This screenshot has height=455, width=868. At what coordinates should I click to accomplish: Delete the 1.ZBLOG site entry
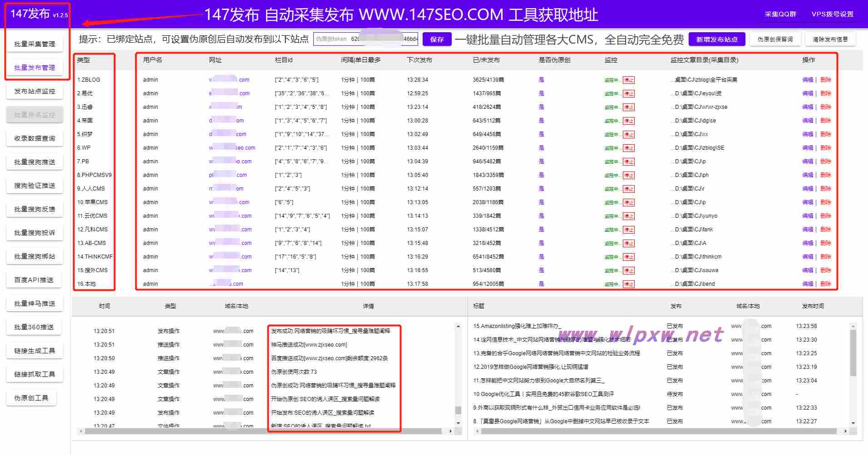pyautogui.click(x=826, y=80)
